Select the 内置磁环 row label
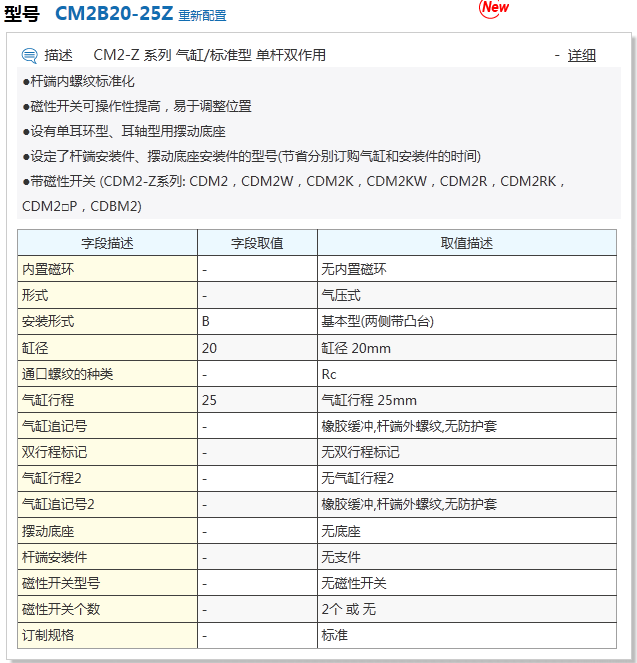 coord(48,269)
